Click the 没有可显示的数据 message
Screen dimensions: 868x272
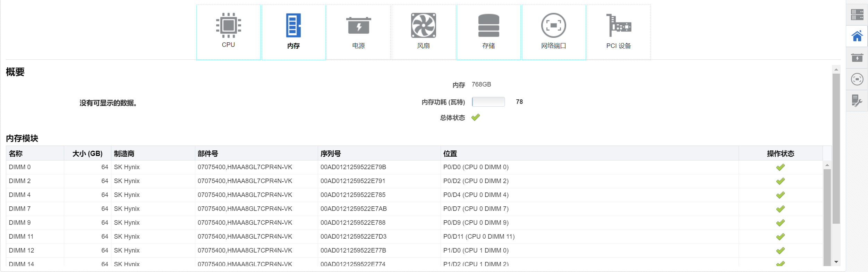pos(108,103)
